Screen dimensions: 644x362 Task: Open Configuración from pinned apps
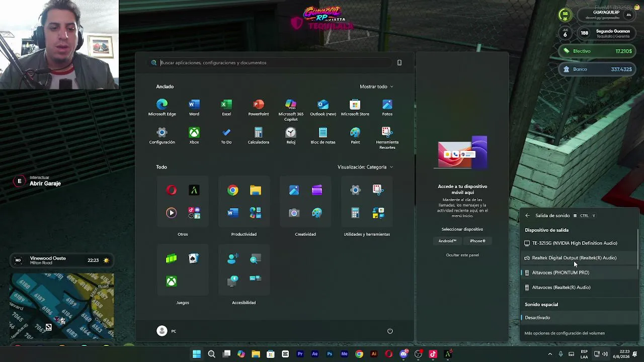(x=162, y=136)
